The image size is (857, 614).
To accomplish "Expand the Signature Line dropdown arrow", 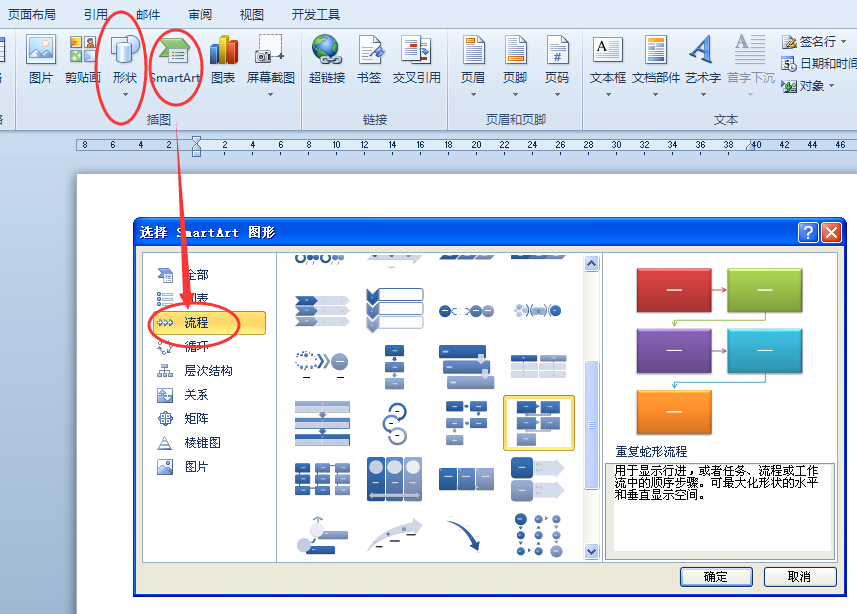I will 843,42.
